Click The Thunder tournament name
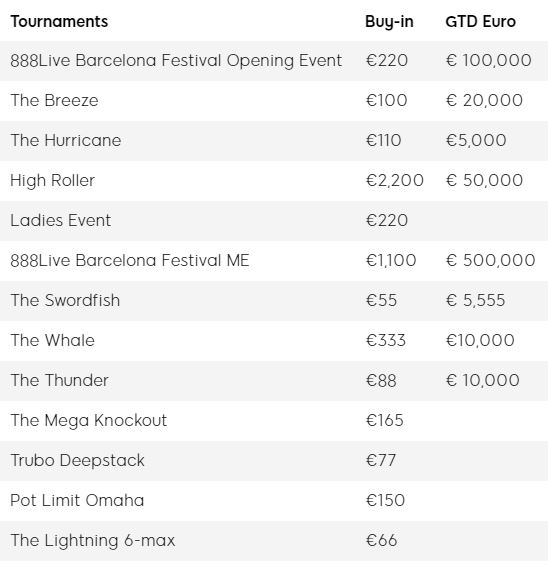This screenshot has height=567, width=552. (59, 380)
